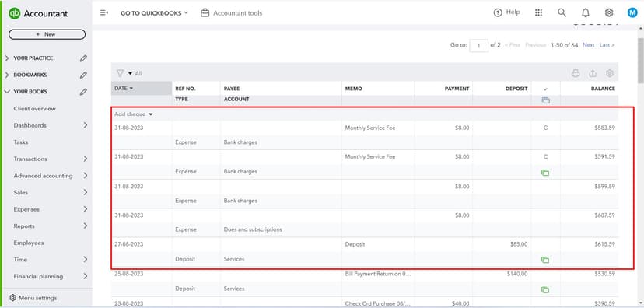The image size is (644, 308).
Task: Collapse the sidebar navigation menu icon
Action: pos(104,12)
